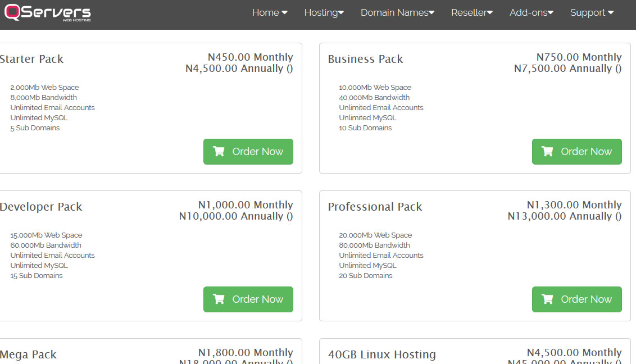Click the QServers logo

[x=47, y=12]
